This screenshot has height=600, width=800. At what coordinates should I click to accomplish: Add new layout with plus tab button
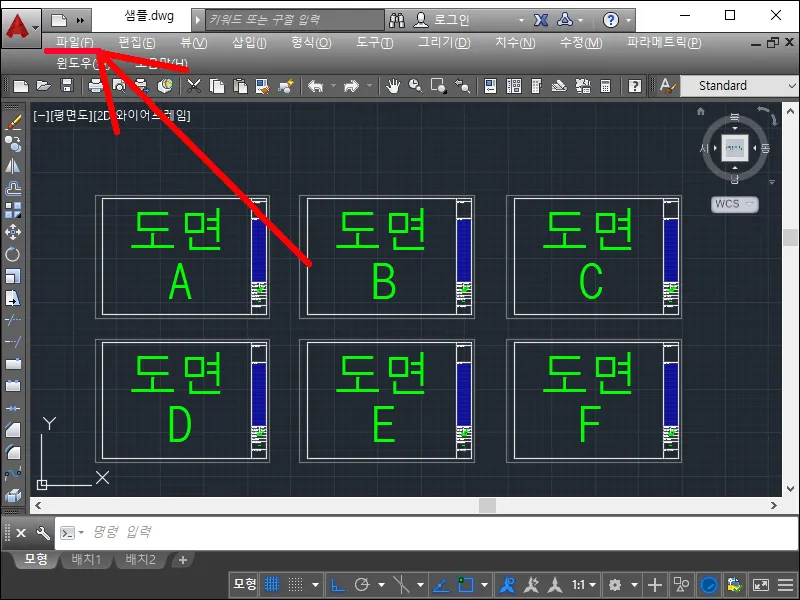pos(183,560)
